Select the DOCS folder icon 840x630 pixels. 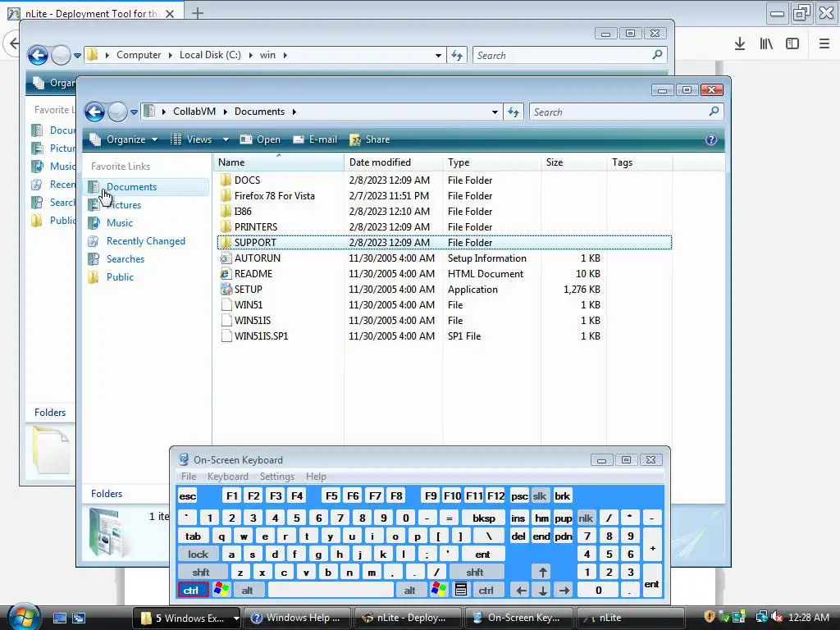pos(226,180)
